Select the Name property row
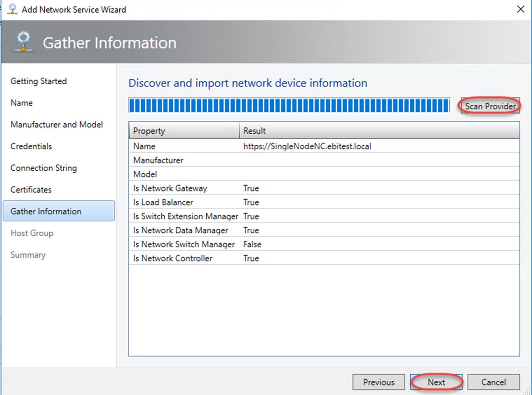 (x=324, y=146)
